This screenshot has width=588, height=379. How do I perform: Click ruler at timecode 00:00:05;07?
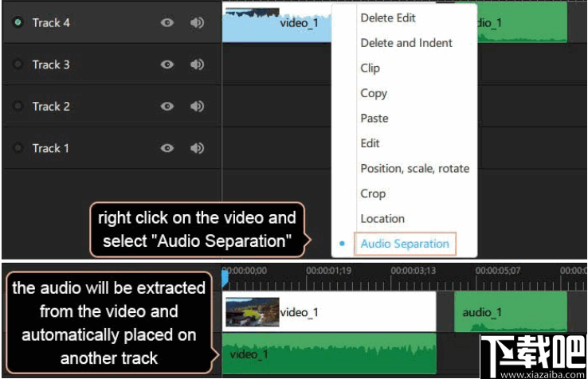tap(498, 271)
